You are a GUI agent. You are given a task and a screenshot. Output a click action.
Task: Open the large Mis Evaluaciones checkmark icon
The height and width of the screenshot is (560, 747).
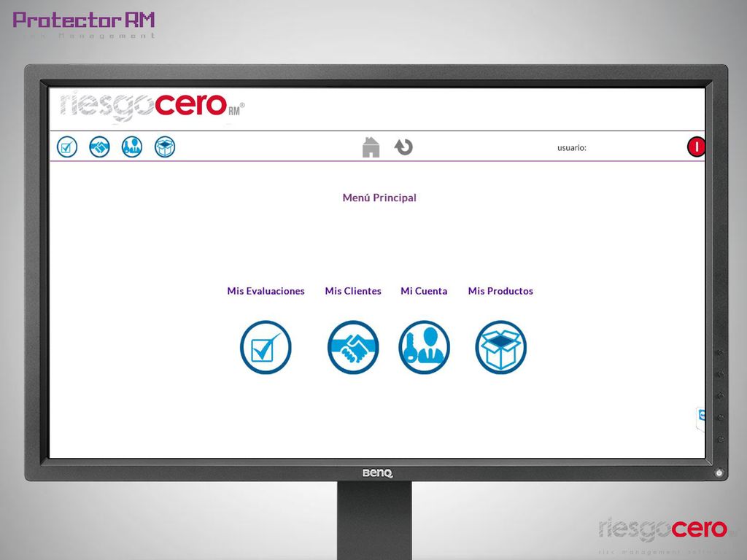(266, 347)
